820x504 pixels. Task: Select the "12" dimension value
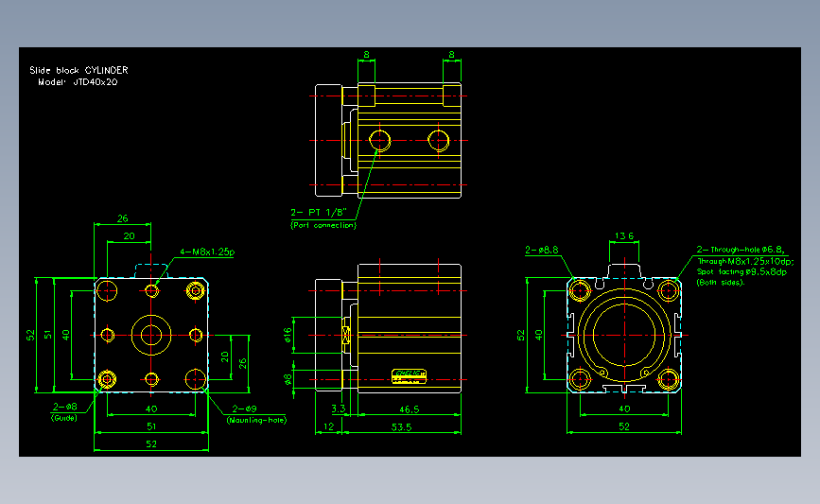[328, 426]
